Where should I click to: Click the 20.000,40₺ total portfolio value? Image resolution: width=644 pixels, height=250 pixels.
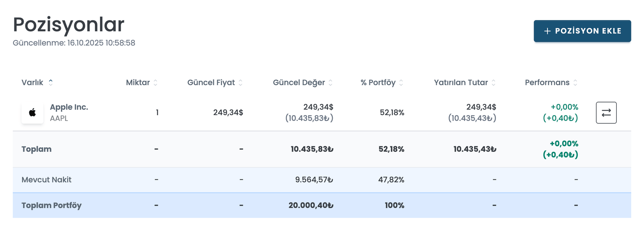(x=311, y=206)
